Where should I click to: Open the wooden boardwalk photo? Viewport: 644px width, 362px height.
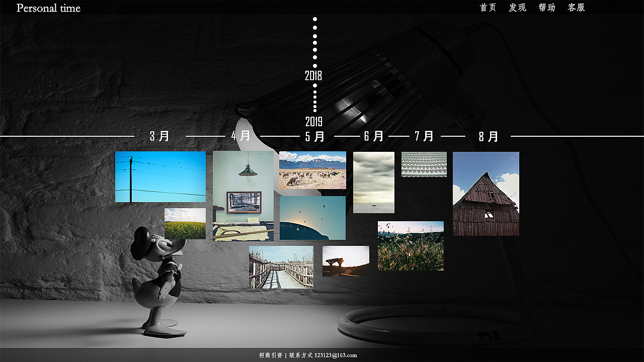click(281, 267)
